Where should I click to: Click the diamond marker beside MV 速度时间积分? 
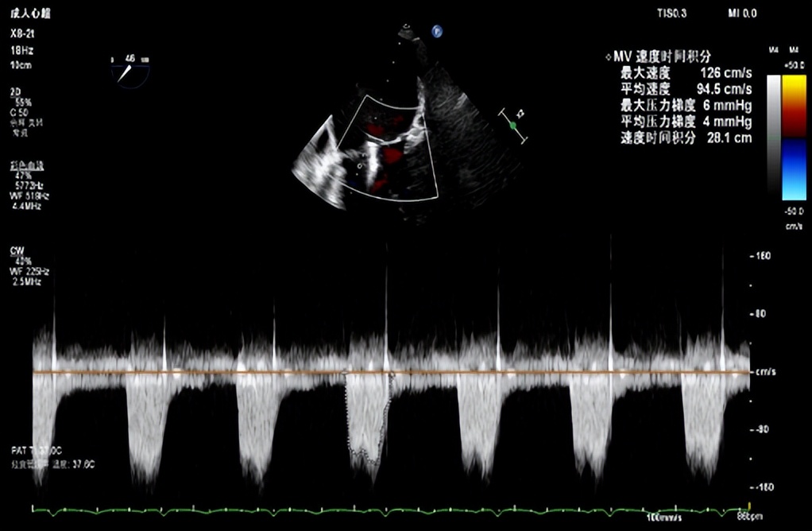pyautogui.click(x=609, y=57)
